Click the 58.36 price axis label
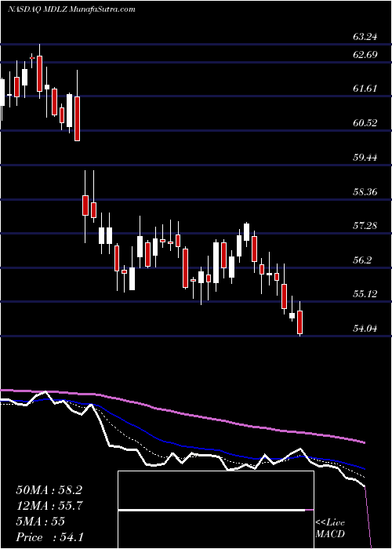Screen dimensions: 392x549 tap(365, 192)
